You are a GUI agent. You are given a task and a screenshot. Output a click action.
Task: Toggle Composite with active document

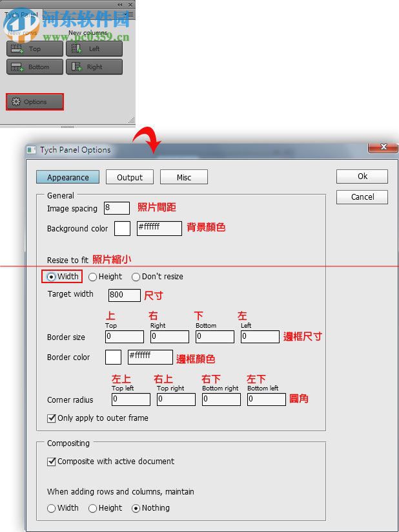point(52,462)
